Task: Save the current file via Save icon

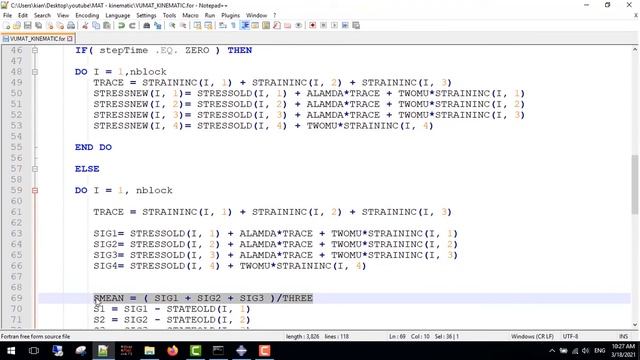Action: [27, 25]
